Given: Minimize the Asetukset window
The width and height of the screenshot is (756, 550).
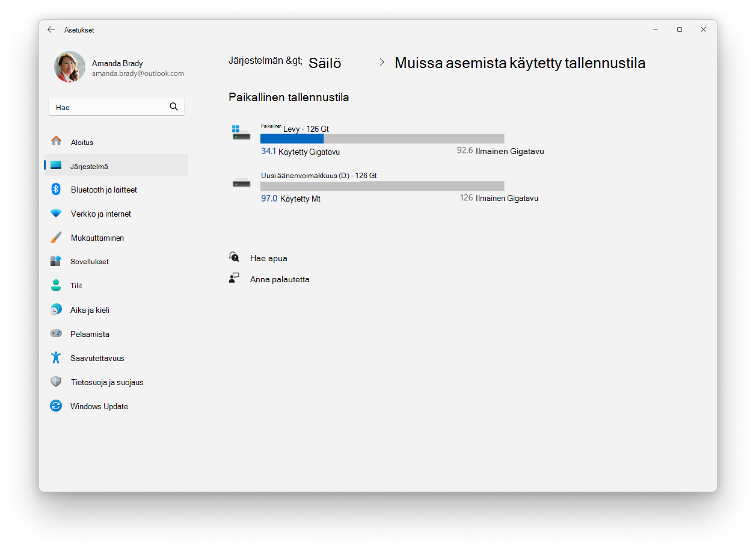Looking at the screenshot, I should (x=656, y=29).
